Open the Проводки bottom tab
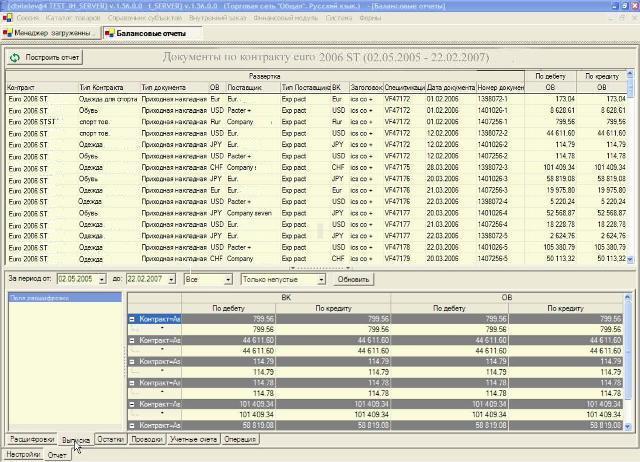The image size is (640, 462). point(147,440)
